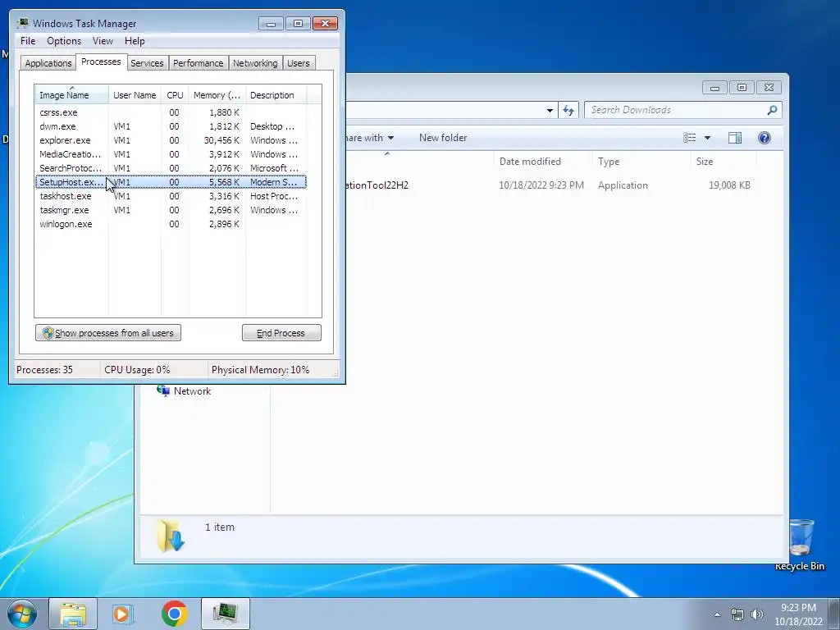Switch to the Users tab
The image size is (840, 630).
(298, 63)
